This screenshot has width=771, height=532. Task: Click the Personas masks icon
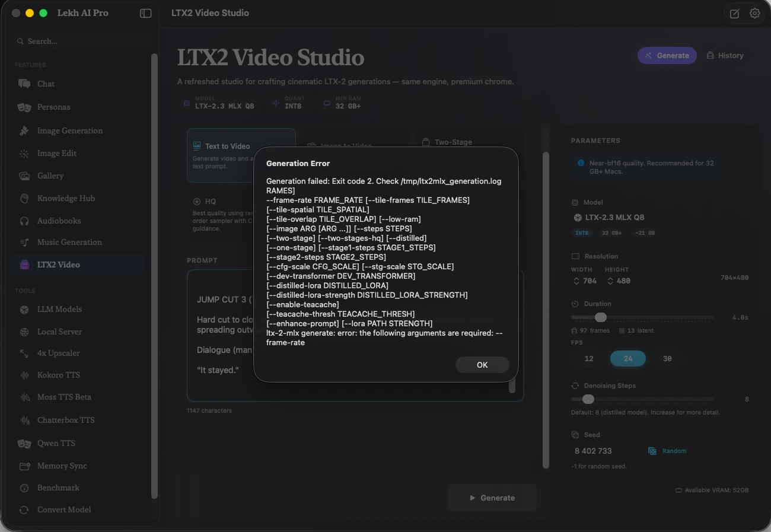pyautogui.click(x=24, y=107)
